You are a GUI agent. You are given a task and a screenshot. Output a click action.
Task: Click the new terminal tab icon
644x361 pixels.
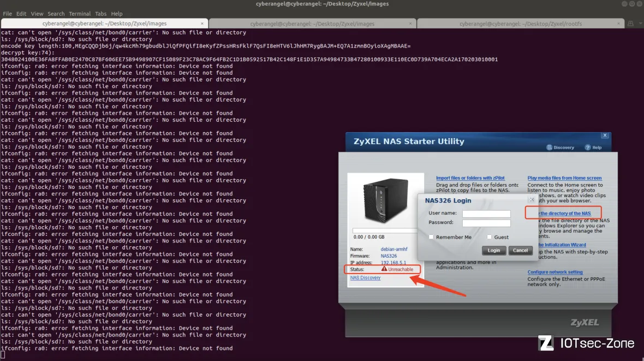click(x=630, y=23)
